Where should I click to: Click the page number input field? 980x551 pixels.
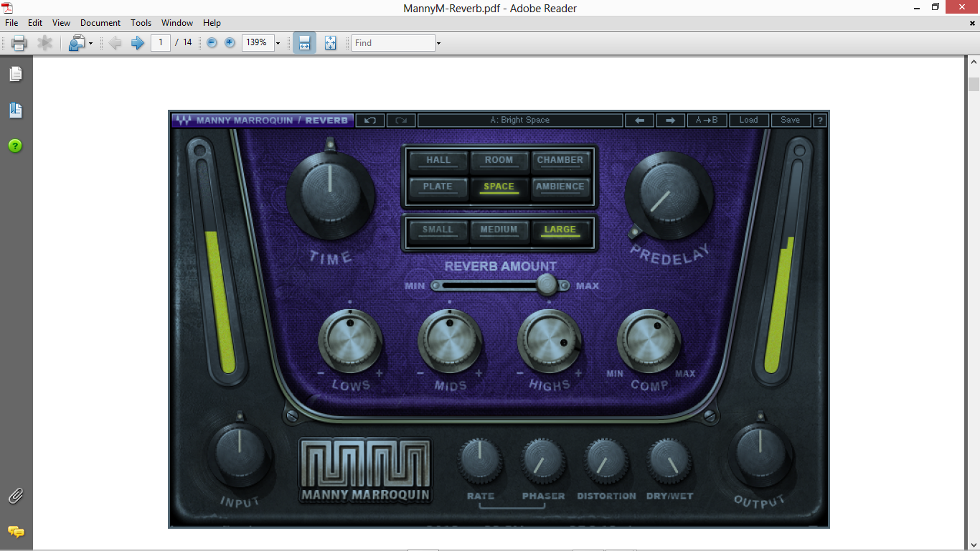point(161,43)
